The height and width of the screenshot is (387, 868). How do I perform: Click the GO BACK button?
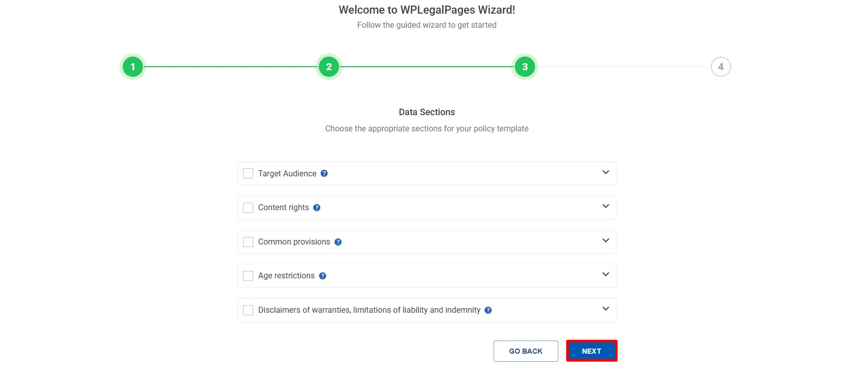525,351
